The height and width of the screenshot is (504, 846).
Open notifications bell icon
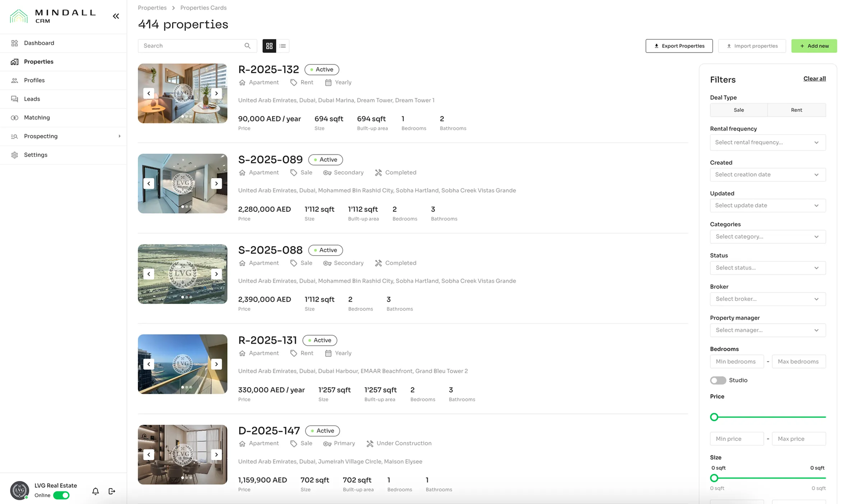(95, 491)
